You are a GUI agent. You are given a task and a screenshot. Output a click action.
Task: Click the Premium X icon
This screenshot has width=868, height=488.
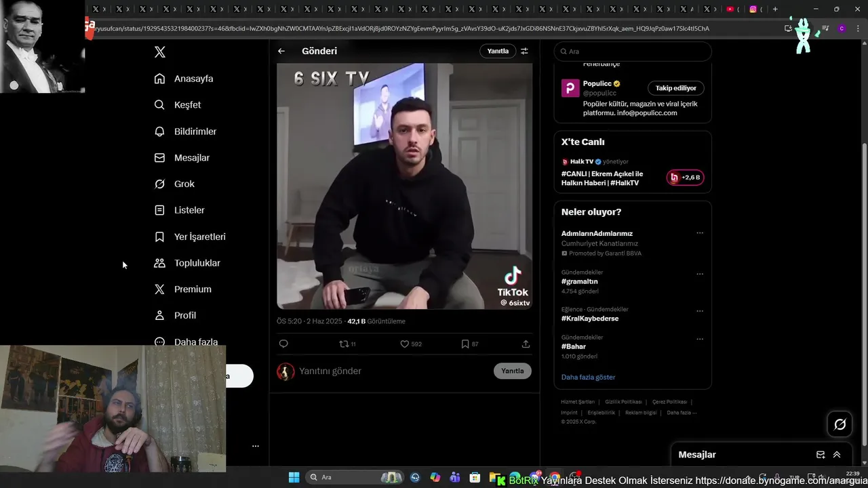click(159, 289)
